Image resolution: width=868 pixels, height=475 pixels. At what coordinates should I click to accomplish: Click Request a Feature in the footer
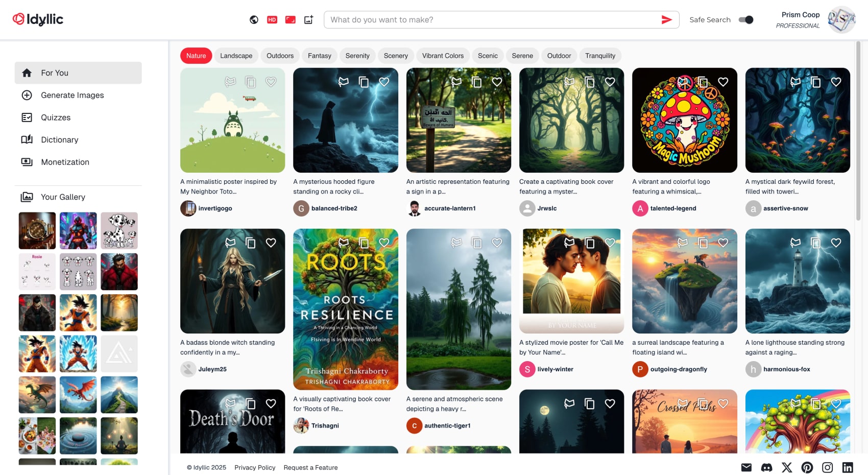coord(310,467)
